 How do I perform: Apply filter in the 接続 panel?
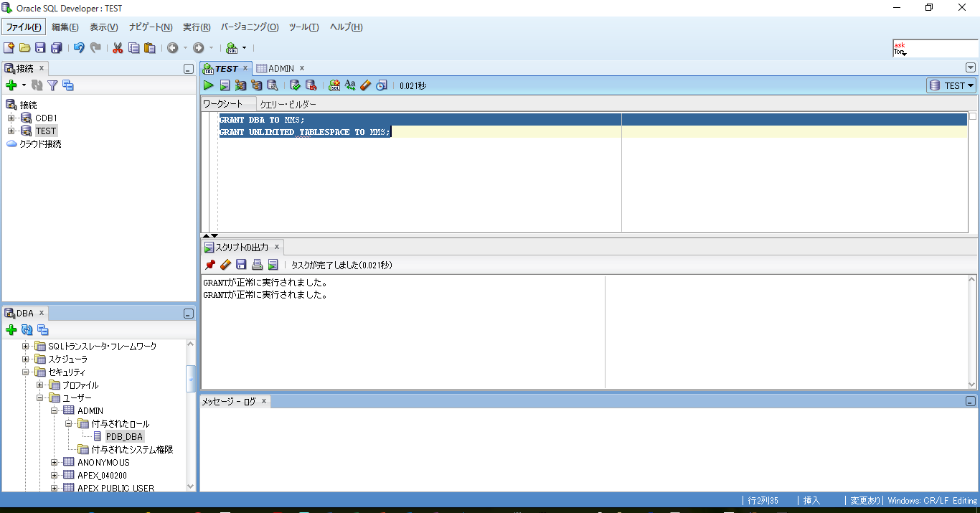(52, 85)
